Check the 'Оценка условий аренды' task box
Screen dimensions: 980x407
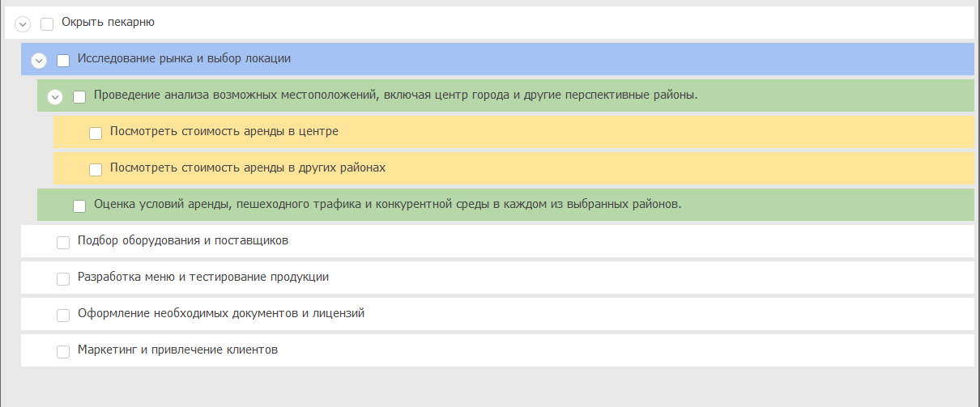point(79,206)
